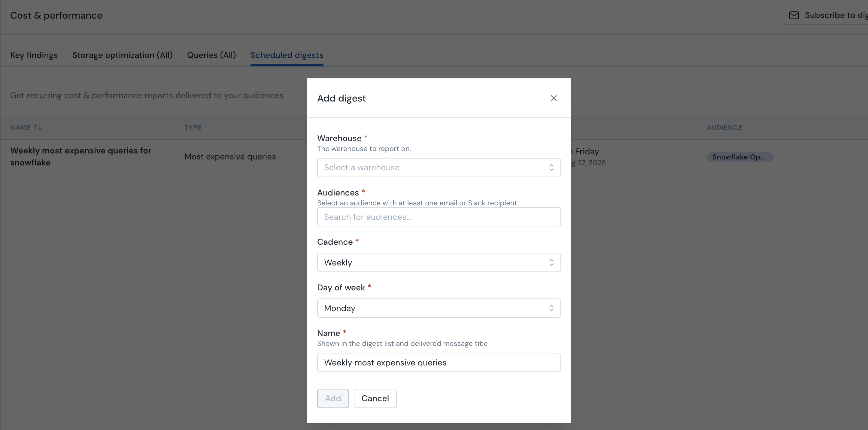The image size is (868, 430).
Task: Cancel the Add digest dialog
Action: 375,398
